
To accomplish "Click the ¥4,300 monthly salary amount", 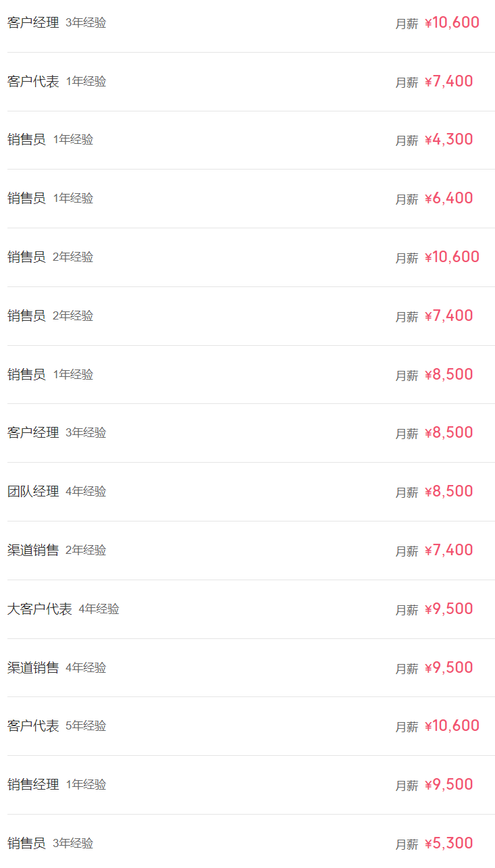I will [448, 140].
